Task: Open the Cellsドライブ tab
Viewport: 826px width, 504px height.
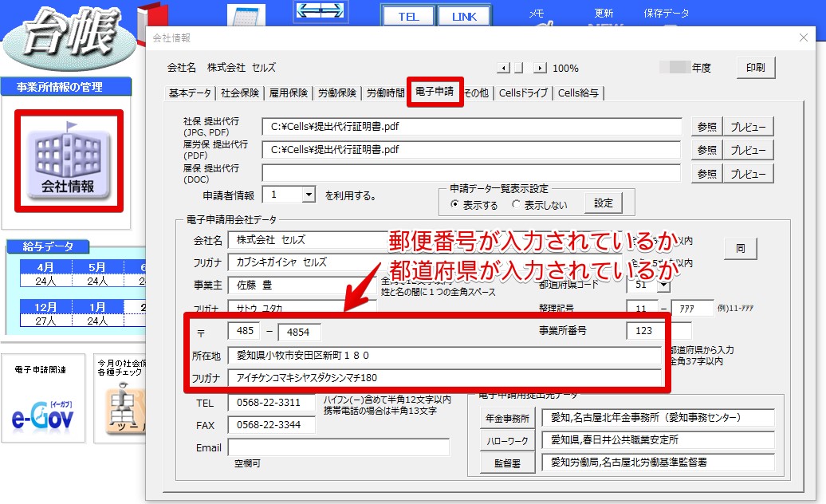Action: tap(523, 93)
